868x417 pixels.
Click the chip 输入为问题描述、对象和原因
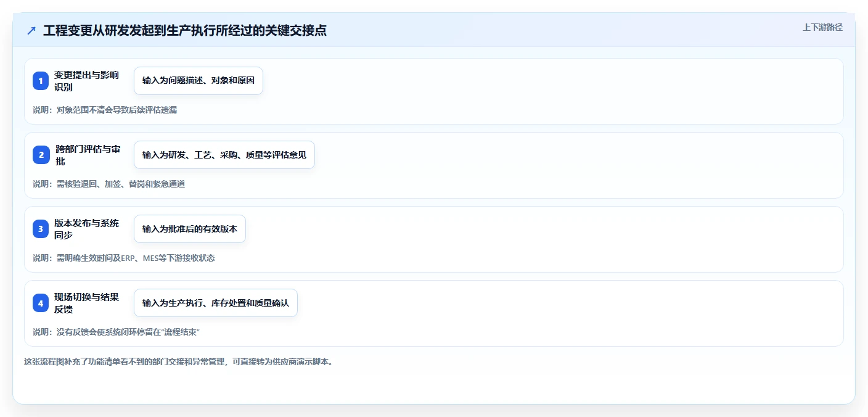click(x=199, y=81)
